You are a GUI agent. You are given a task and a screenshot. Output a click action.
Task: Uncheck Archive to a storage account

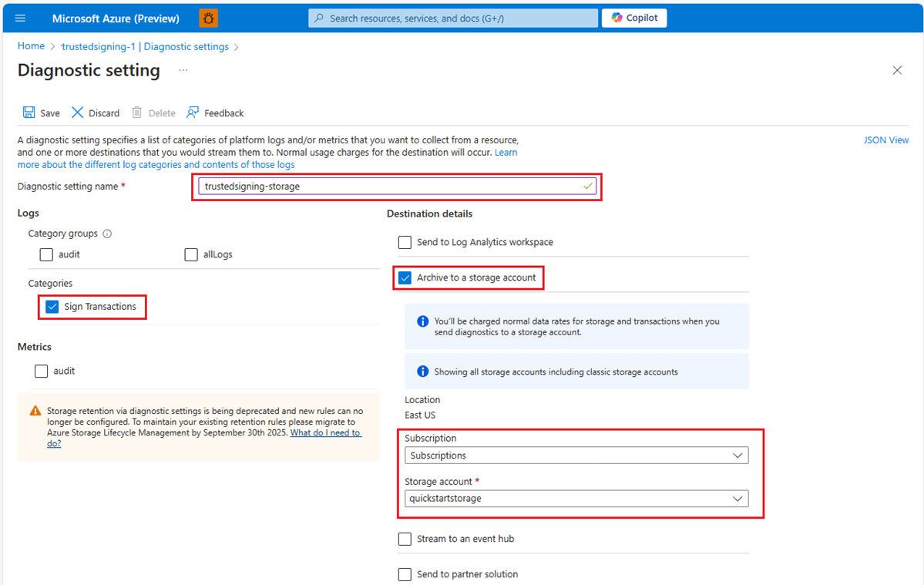pos(405,277)
